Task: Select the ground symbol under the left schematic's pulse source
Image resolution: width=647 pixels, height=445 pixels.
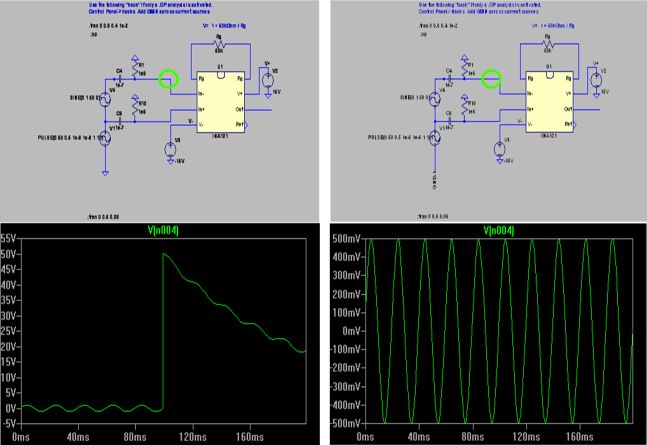Action: 105,173
